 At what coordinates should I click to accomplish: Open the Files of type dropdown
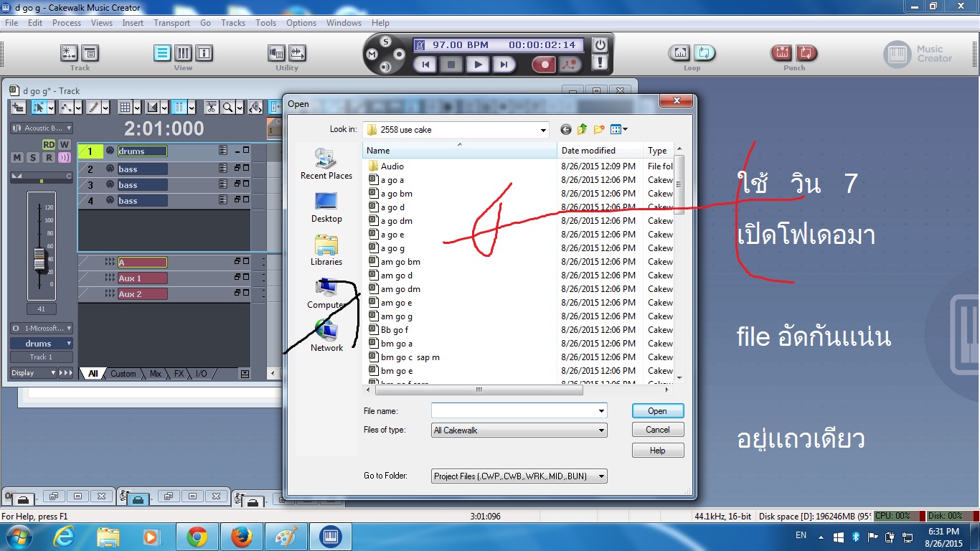(601, 430)
